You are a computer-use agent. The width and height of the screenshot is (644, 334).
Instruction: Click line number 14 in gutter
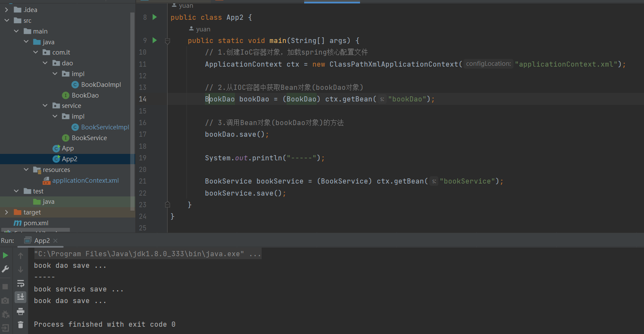142,99
